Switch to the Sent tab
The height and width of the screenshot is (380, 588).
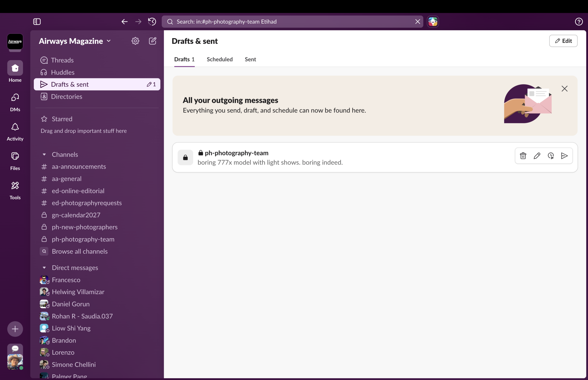point(250,59)
